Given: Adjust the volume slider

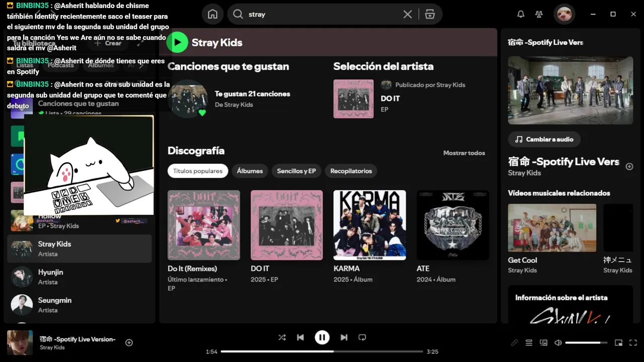Looking at the screenshot, I should pos(586,343).
